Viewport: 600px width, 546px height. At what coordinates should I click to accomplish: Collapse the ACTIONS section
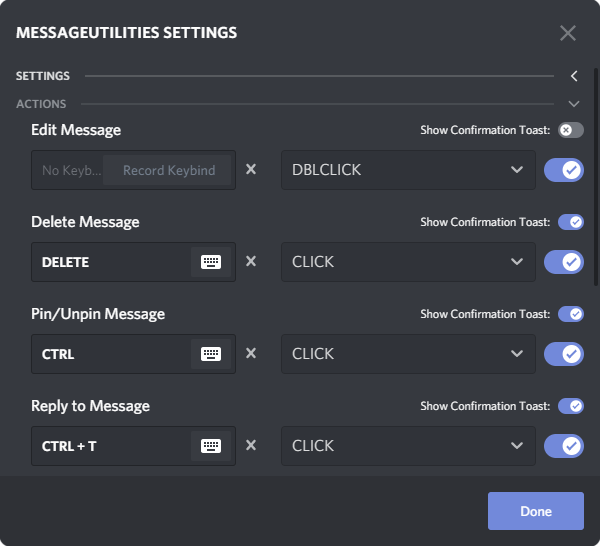click(x=574, y=104)
